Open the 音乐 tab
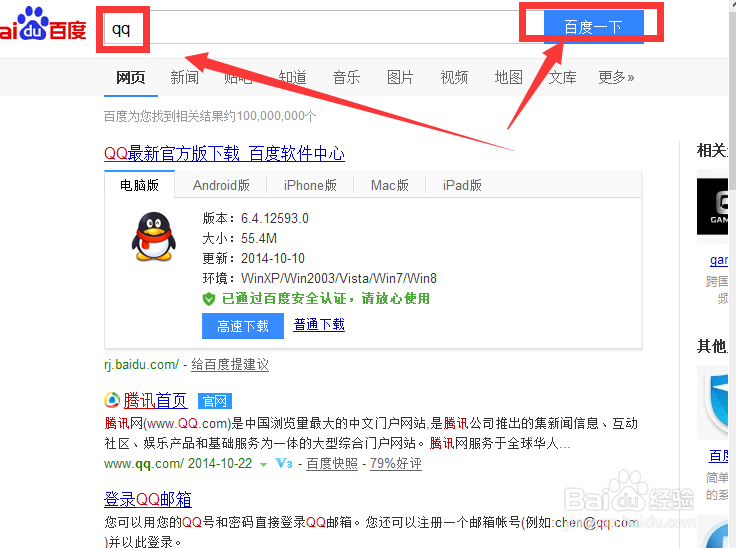 pos(346,77)
